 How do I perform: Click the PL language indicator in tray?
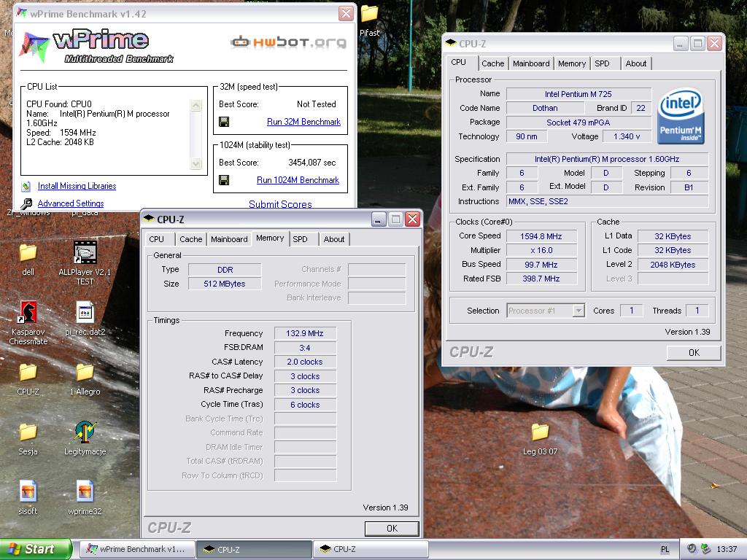665,550
